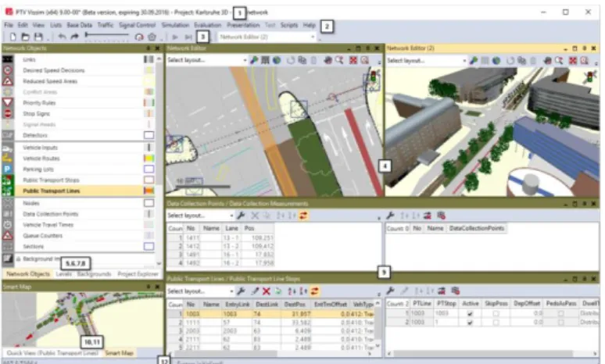Click the Nodes row
This screenshot has height=364, width=605.
pyautogui.click(x=79, y=203)
